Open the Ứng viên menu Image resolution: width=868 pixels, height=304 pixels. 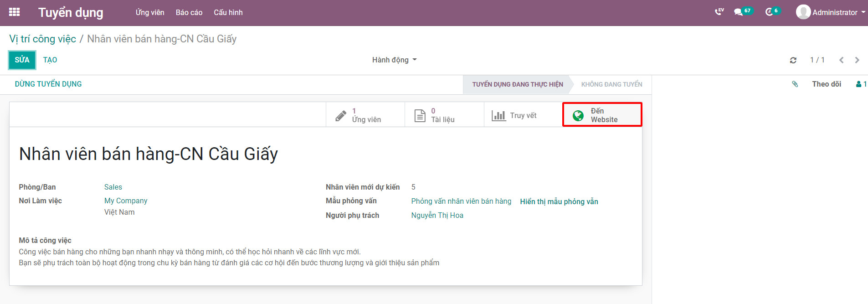[x=150, y=12]
